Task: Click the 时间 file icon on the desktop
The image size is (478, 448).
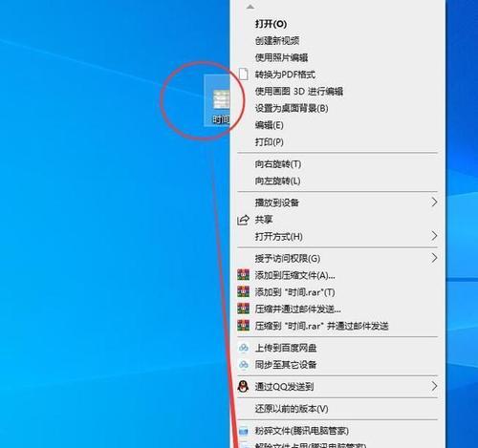Action: click(x=221, y=99)
